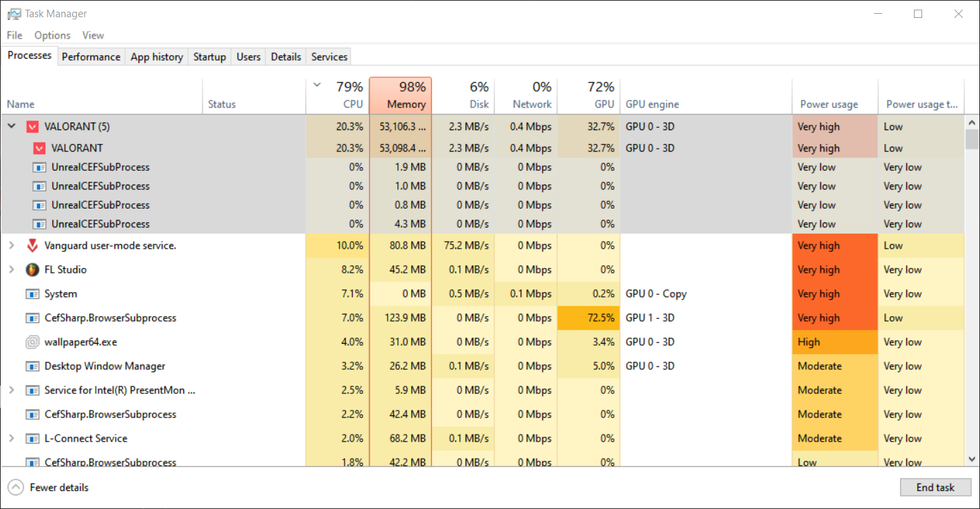Collapse the VALORANT process group
Screen dimensions: 980x509
(x=12, y=127)
